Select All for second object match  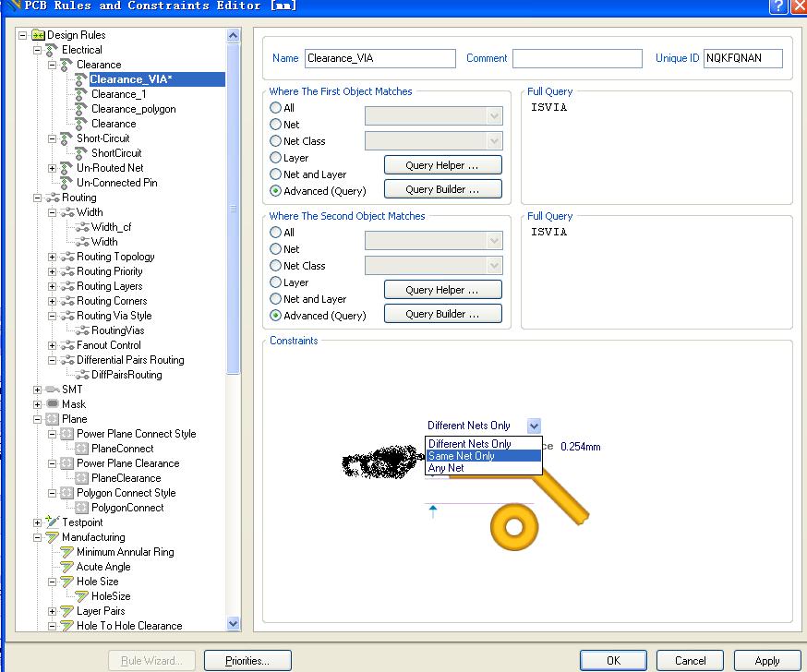[275, 232]
